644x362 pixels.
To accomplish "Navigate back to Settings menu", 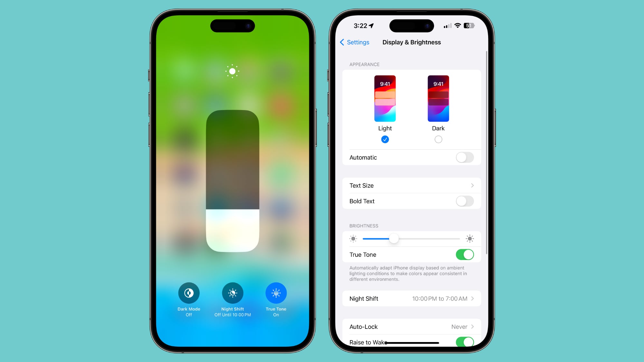I will coord(354,42).
